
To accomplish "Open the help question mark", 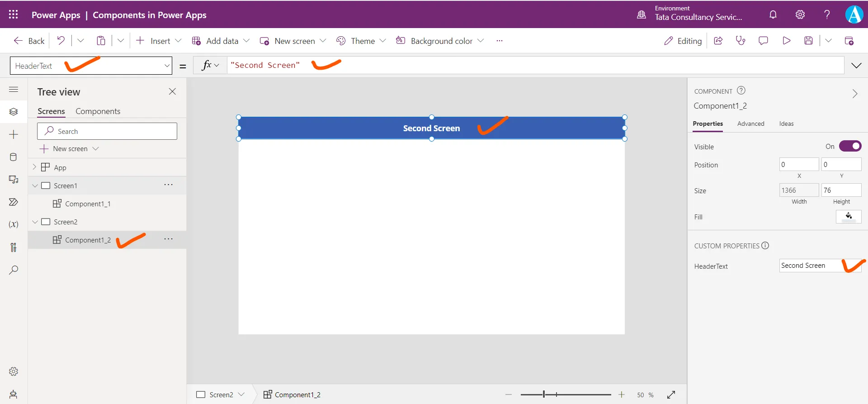I will click(827, 14).
